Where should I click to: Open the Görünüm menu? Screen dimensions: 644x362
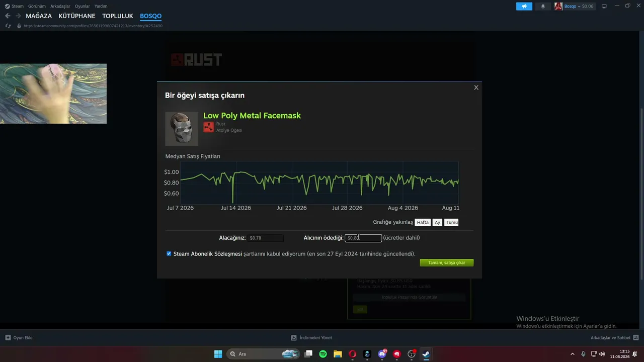[37, 6]
